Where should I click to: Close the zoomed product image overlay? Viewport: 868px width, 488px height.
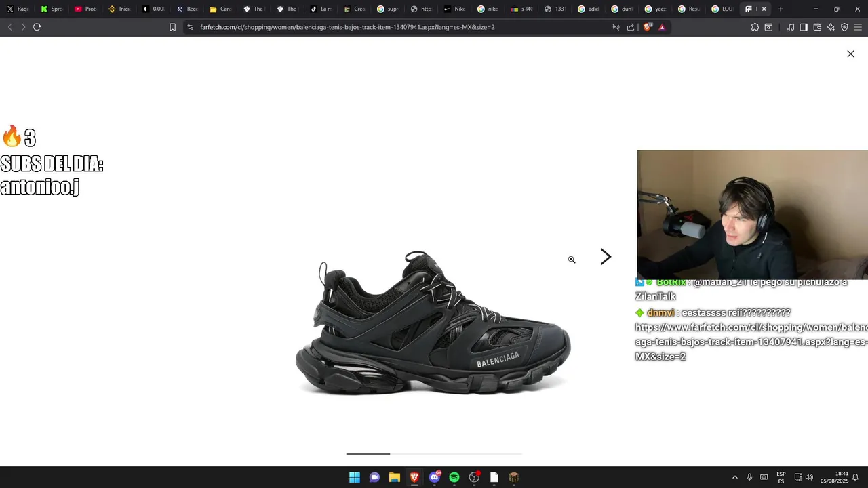pyautogui.click(x=850, y=54)
